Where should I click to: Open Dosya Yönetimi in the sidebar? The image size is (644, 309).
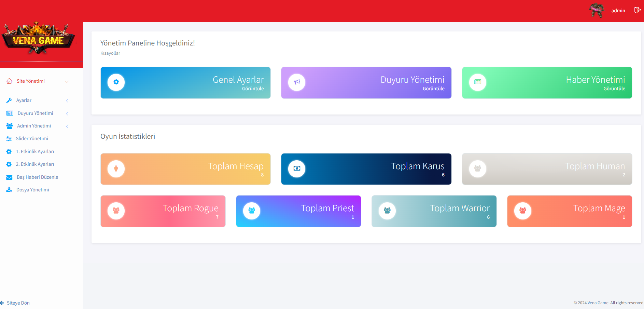tap(33, 190)
